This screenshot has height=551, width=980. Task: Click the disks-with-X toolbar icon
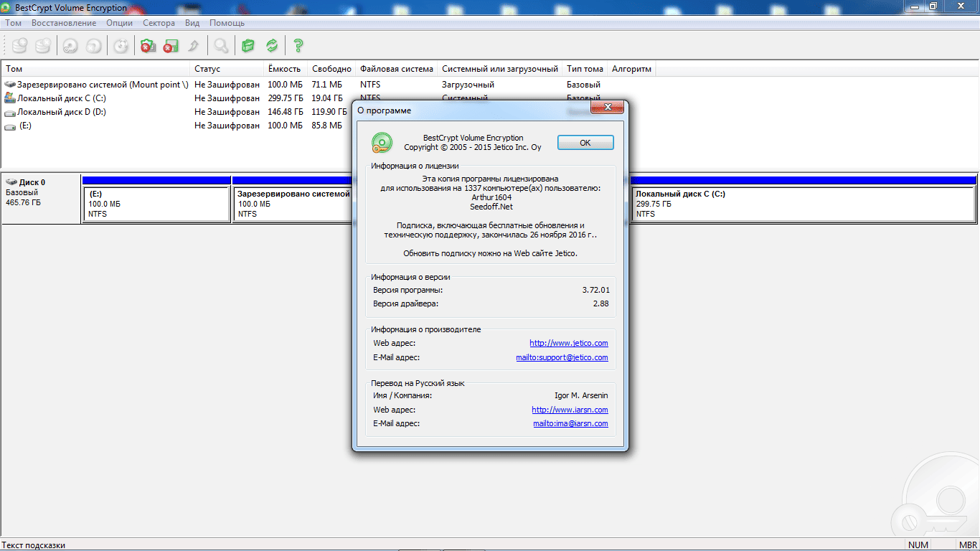tap(43, 45)
